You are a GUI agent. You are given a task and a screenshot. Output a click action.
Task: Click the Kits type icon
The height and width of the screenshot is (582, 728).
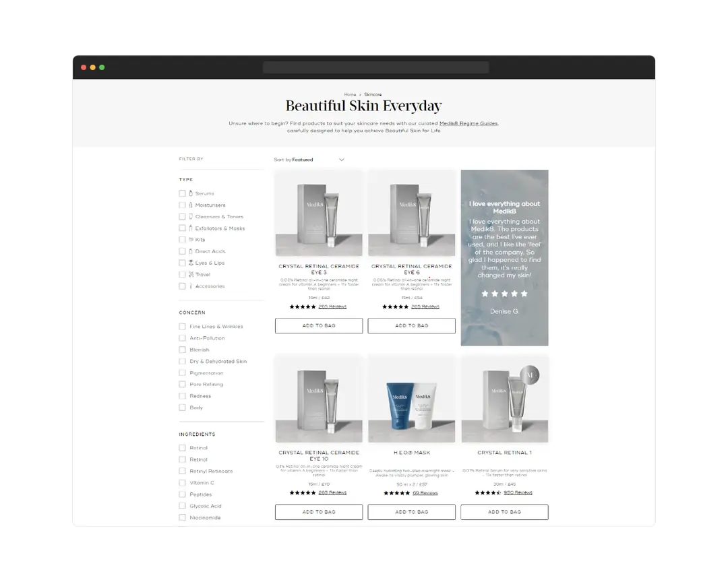190,240
